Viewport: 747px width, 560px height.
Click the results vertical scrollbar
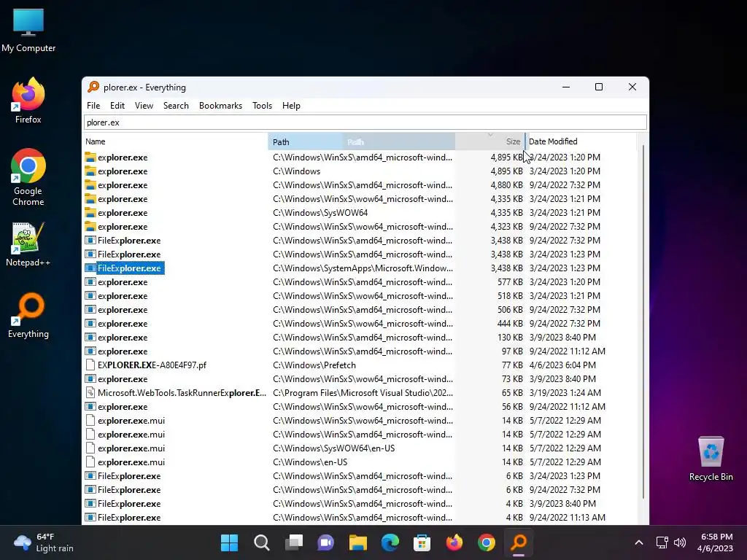643,322
